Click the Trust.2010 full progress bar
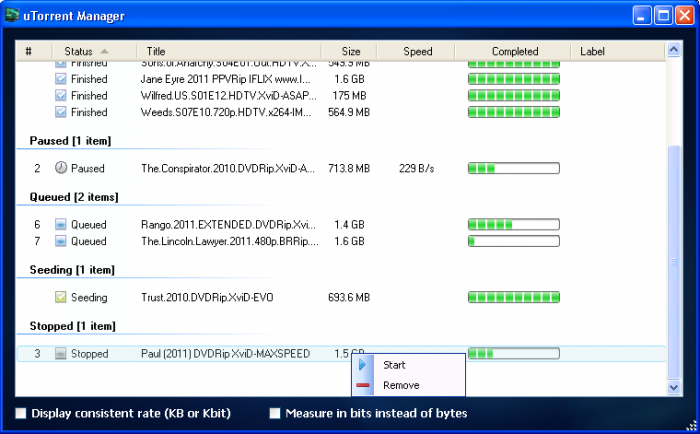 [x=514, y=297]
